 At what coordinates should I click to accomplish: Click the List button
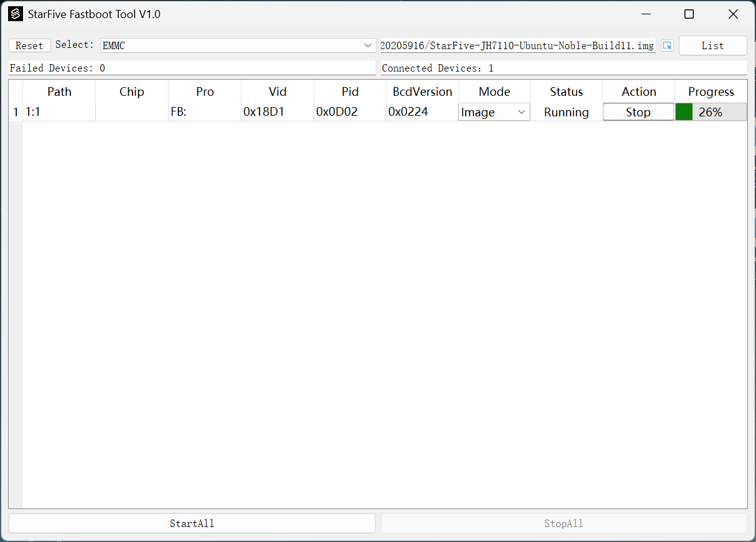(712, 45)
